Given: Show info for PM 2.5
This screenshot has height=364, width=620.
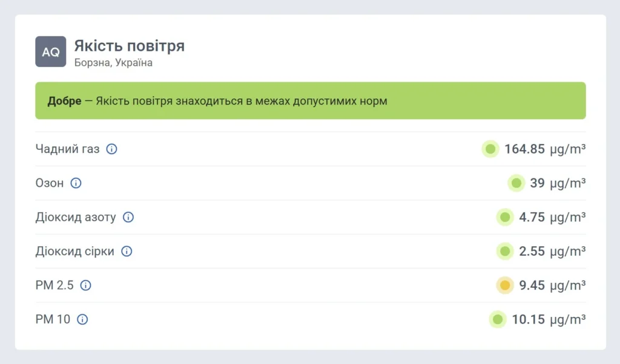Looking at the screenshot, I should [x=86, y=285].
